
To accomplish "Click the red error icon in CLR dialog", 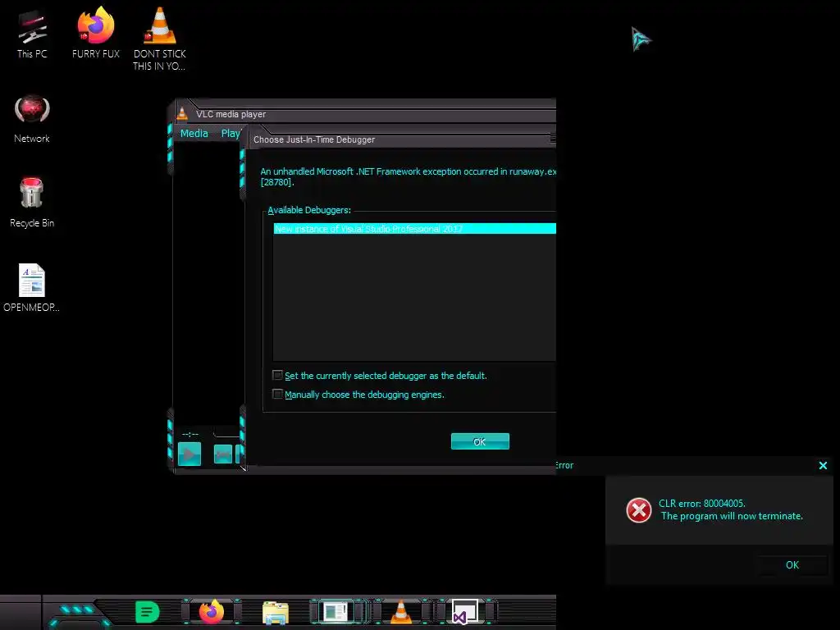I will point(638,510).
